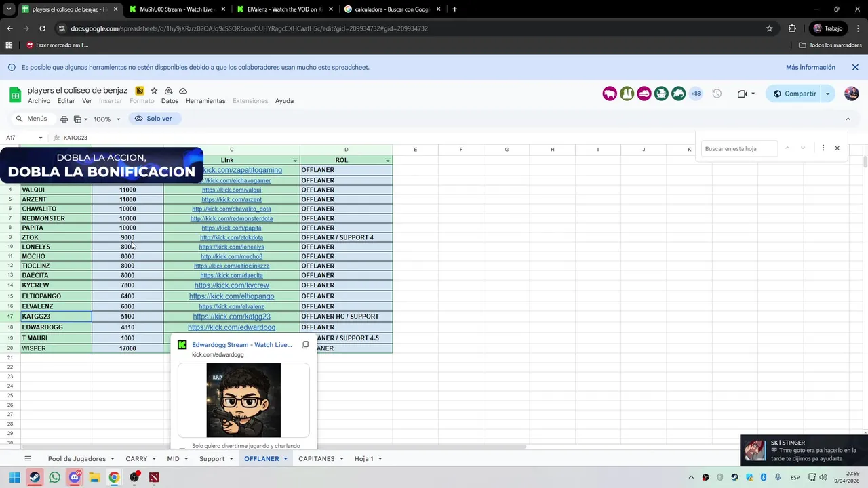Select column D header
The height and width of the screenshot is (488, 868).
pos(346,150)
